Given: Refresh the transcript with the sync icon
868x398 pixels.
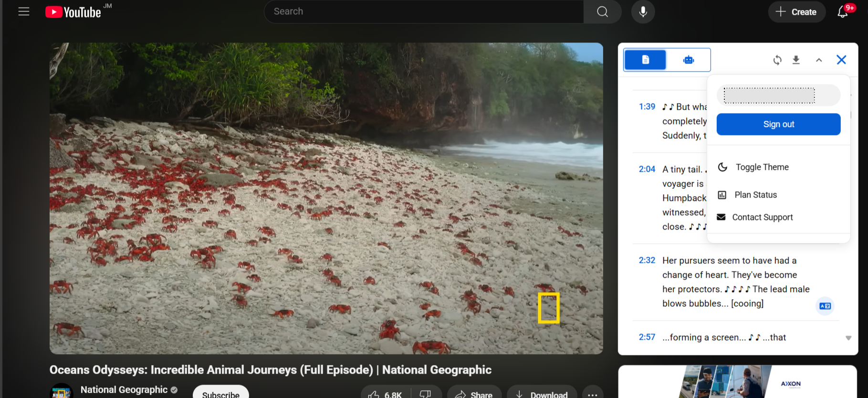Looking at the screenshot, I should coord(777,60).
